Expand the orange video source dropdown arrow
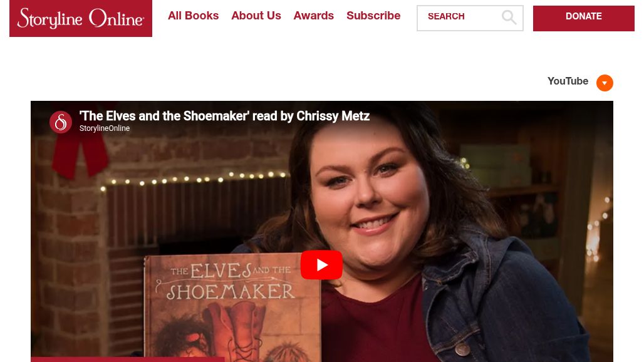 click(605, 83)
